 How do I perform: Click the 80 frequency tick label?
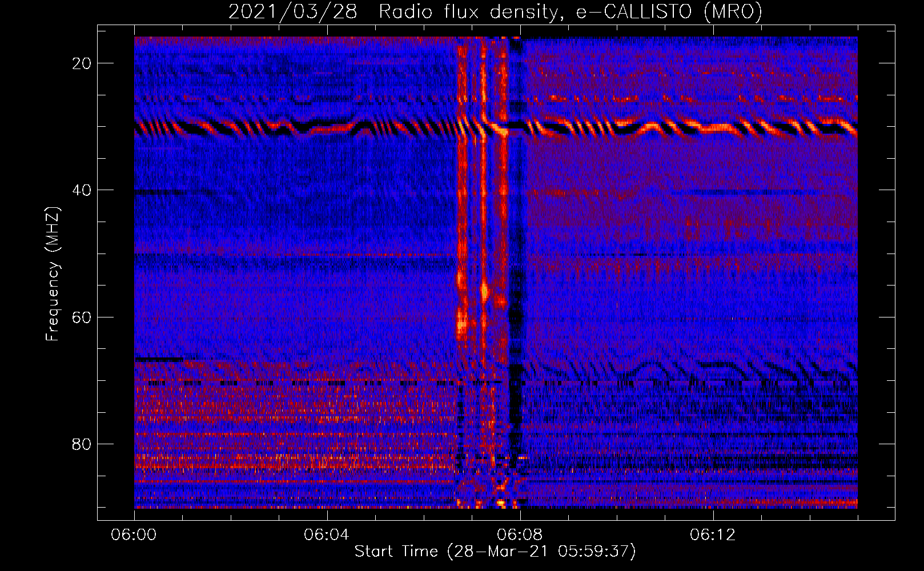pyautogui.click(x=82, y=444)
